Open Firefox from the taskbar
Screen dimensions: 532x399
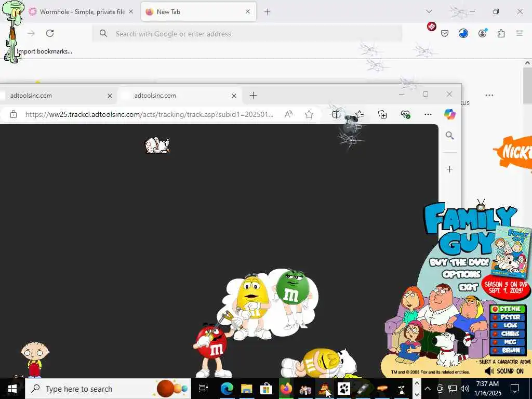(x=286, y=389)
